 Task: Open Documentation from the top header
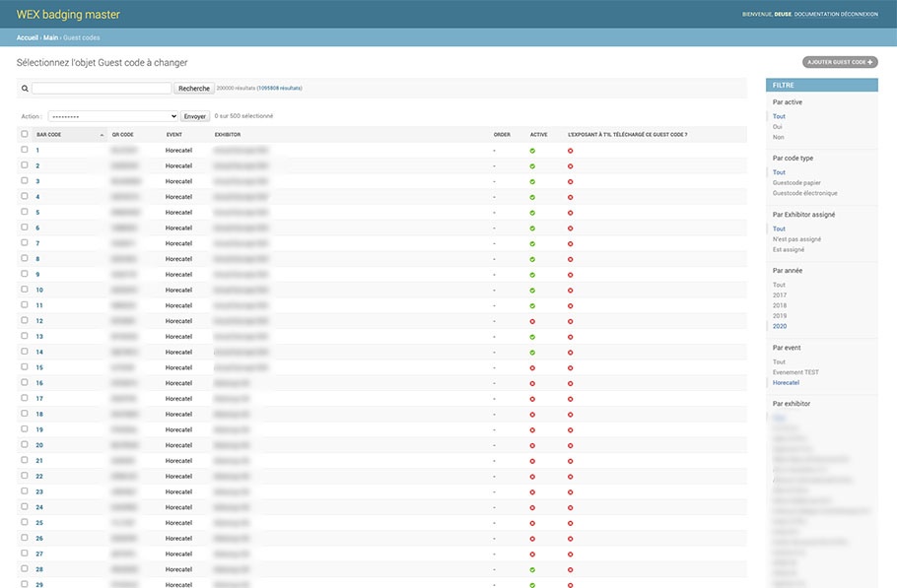tap(816, 14)
